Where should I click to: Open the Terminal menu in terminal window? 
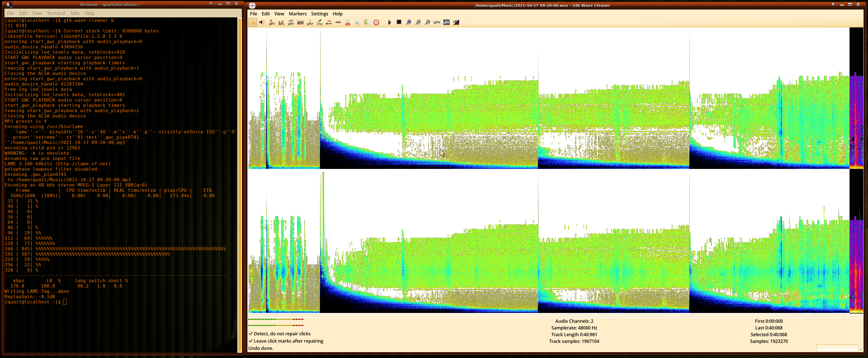click(56, 13)
